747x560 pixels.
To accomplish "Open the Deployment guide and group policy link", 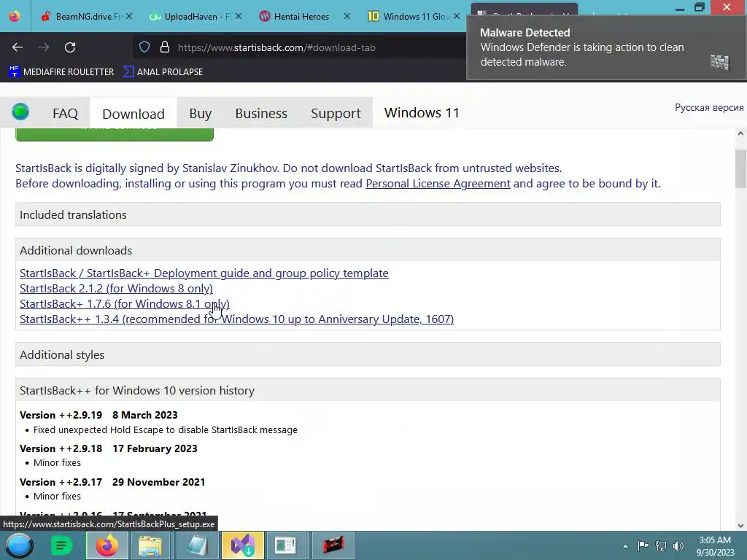I will [204, 273].
